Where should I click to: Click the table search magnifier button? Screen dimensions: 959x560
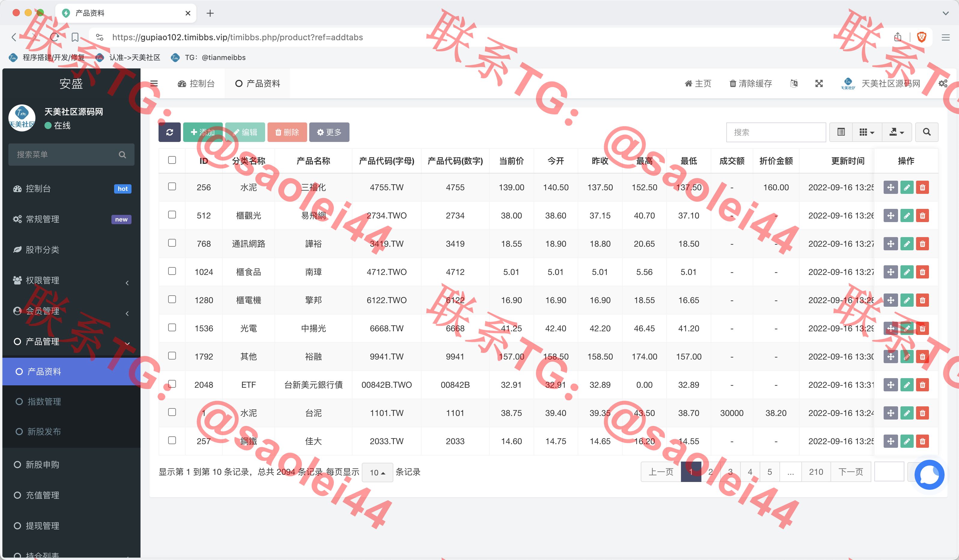point(927,132)
